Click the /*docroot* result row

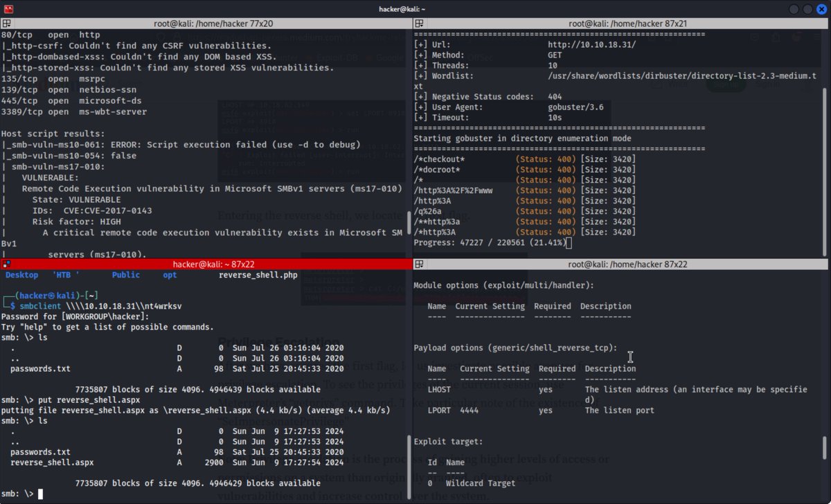525,170
